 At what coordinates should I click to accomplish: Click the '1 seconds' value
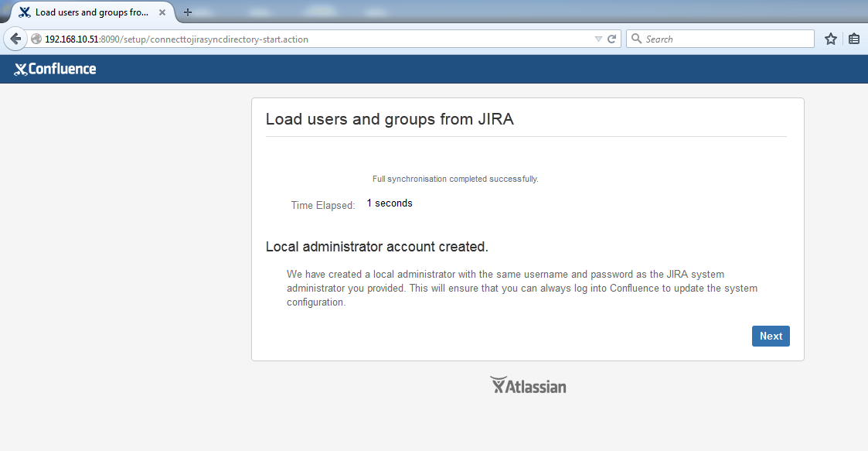389,203
